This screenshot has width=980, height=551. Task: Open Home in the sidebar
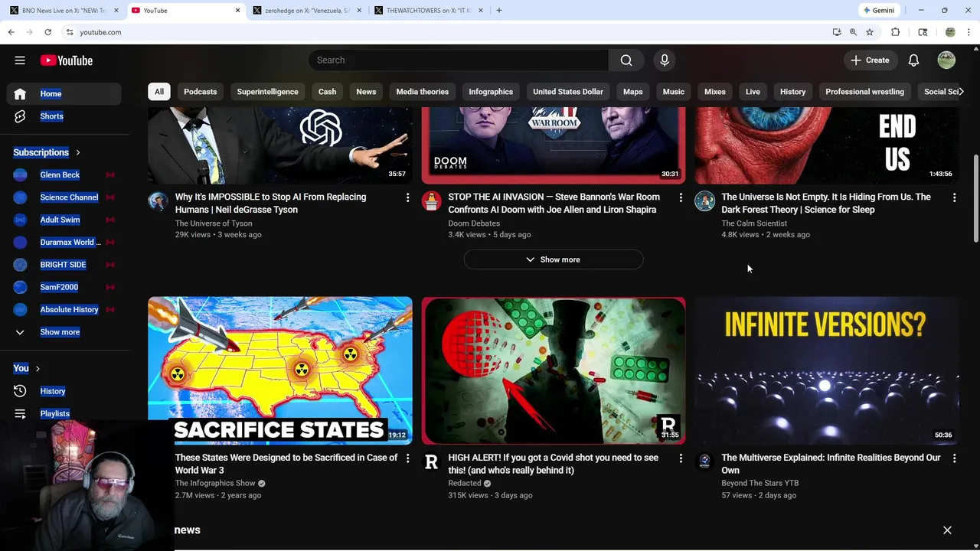[x=64, y=93]
